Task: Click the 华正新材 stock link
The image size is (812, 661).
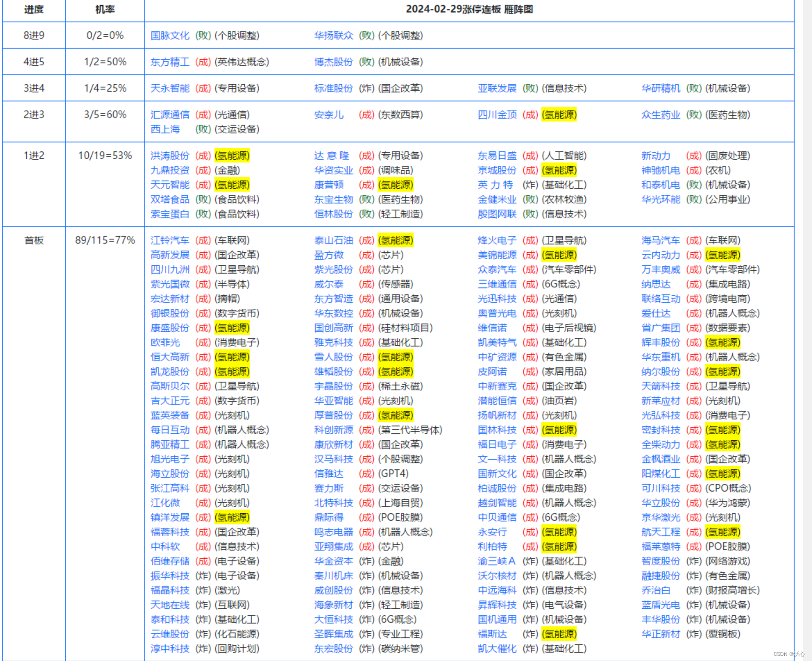Action: pyautogui.click(x=661, y=634)
